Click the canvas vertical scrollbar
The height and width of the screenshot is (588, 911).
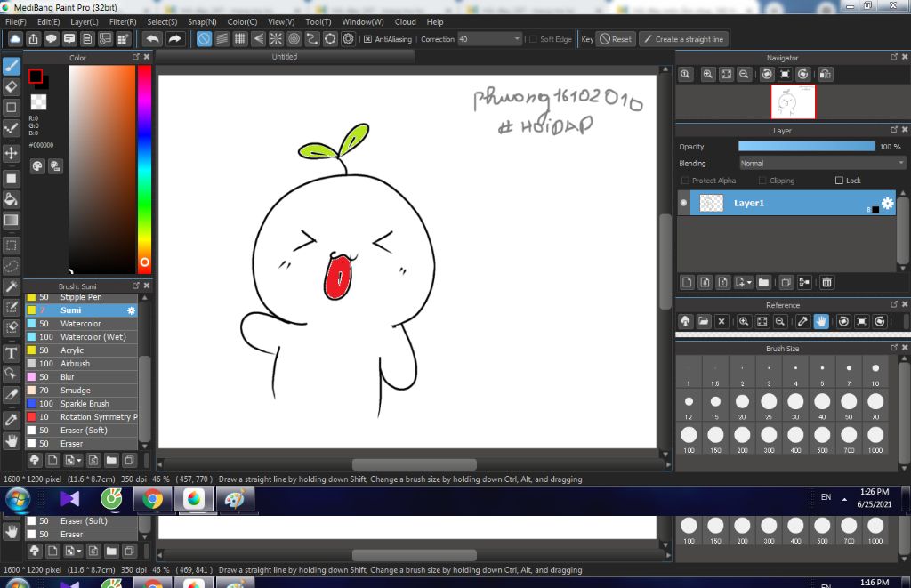point(665,262)
